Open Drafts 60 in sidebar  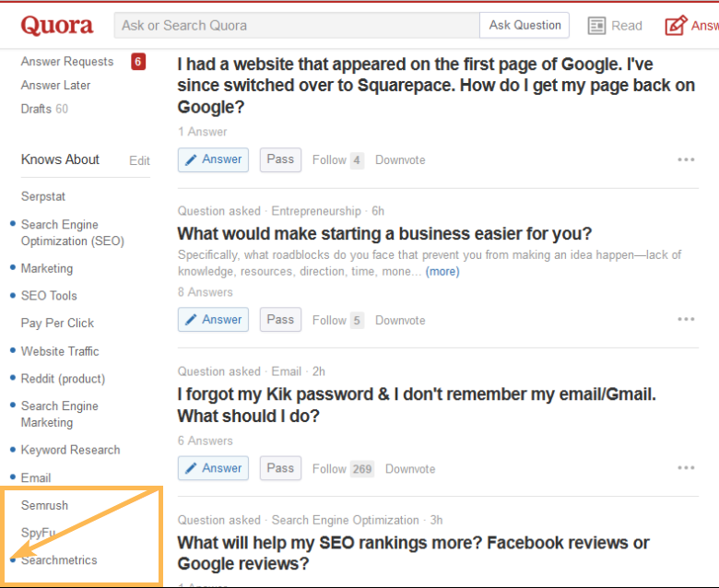click(44, 109)
